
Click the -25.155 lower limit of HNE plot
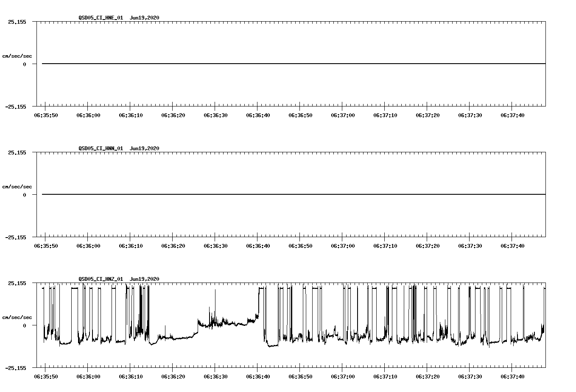pos(16,107)
